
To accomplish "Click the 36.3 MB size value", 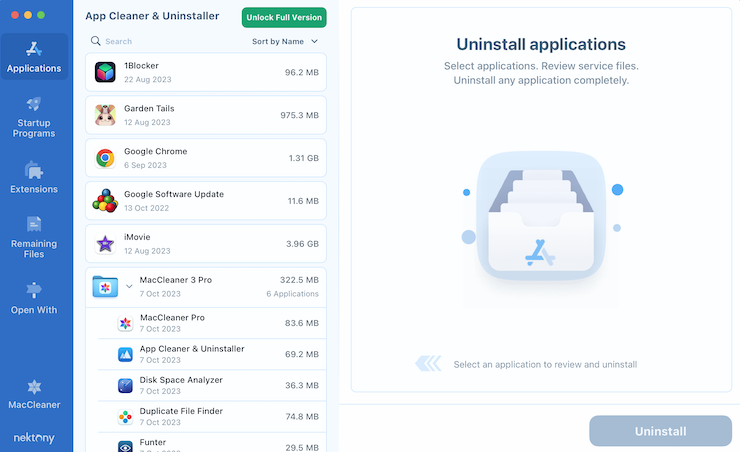I will tap(302, 385).
